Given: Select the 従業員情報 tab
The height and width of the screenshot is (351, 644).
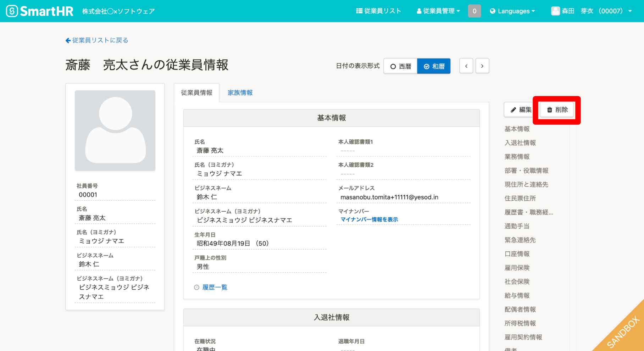Looking at the screenshot, I should point(196,93).
